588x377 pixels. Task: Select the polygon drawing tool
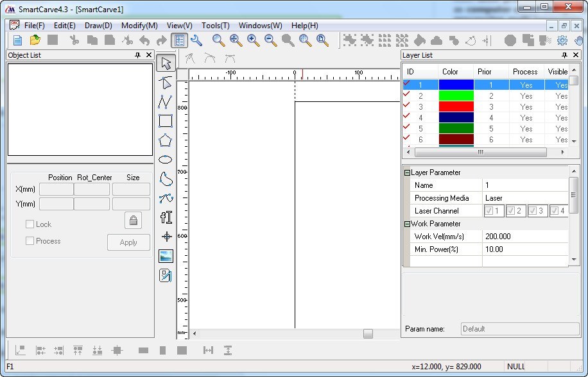coord(166,140)
